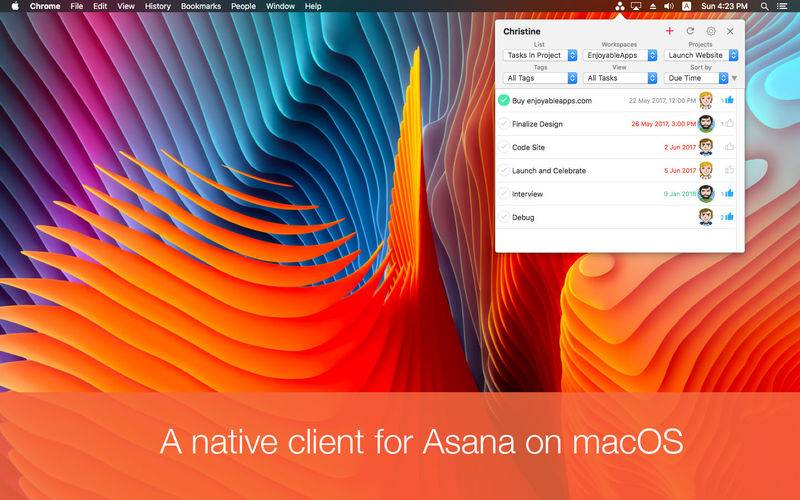The width and height of the screenshot is (800, 500).
Task: Open the Workspaces dropdown showing EnjoyableApps
Action: pyautogui.click(x=620, y=55)
